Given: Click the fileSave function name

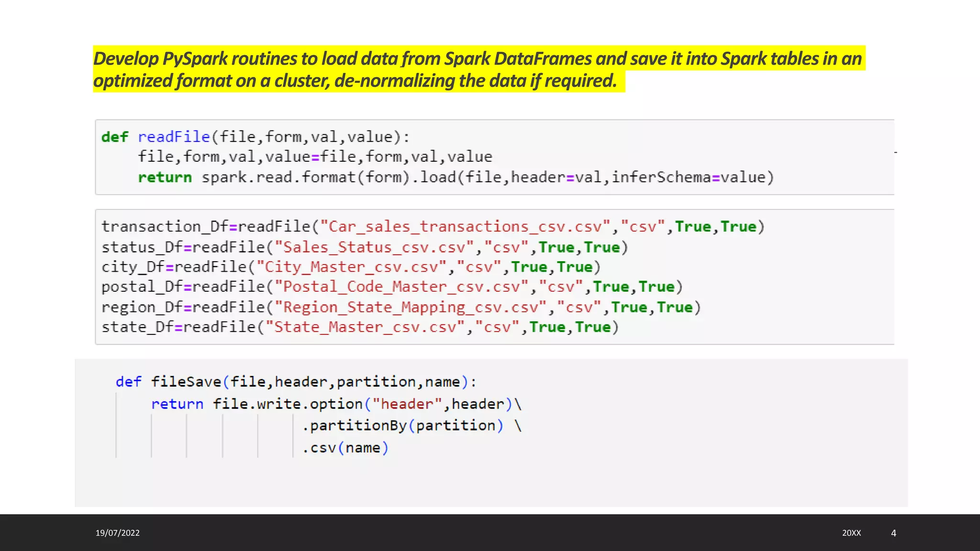Looking at the screenshot, I should (186, 382).
